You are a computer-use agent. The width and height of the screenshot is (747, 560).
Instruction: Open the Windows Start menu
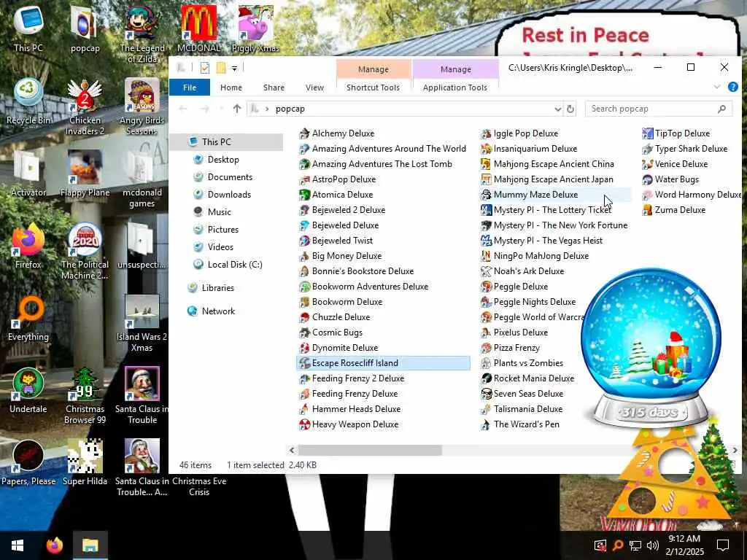[18, 545]
